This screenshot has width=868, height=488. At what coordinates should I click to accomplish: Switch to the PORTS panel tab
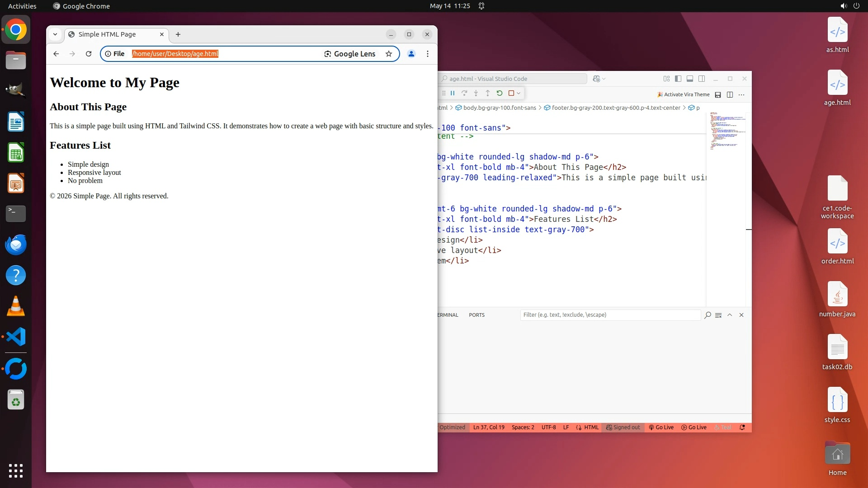(x=476, y=315)
